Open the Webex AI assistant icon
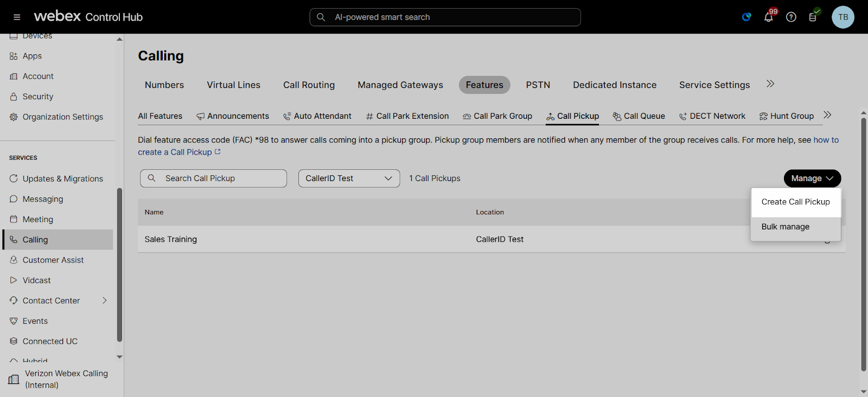The width and height of the screenshot is (868, 397). tap(746, 17)
